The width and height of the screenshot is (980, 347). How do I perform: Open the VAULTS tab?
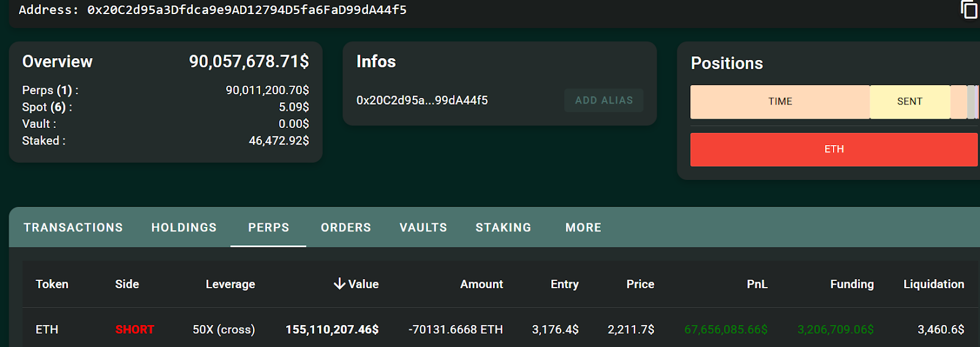point(423,228)
